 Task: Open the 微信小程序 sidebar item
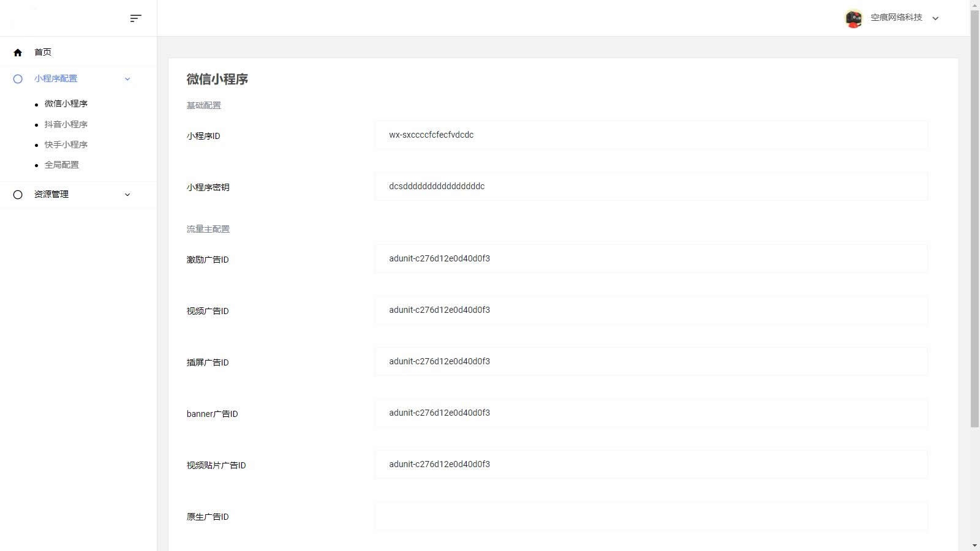[x=66, y=104]
